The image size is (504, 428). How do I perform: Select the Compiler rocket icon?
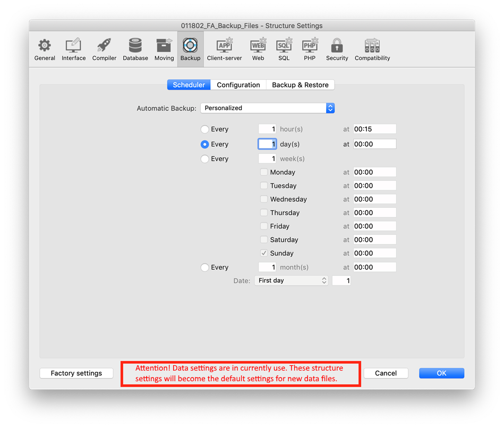tap(104, 49)
